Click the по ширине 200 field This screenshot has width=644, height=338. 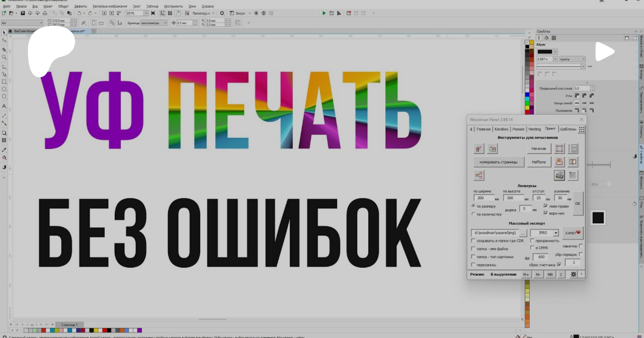tap(483, 198)
